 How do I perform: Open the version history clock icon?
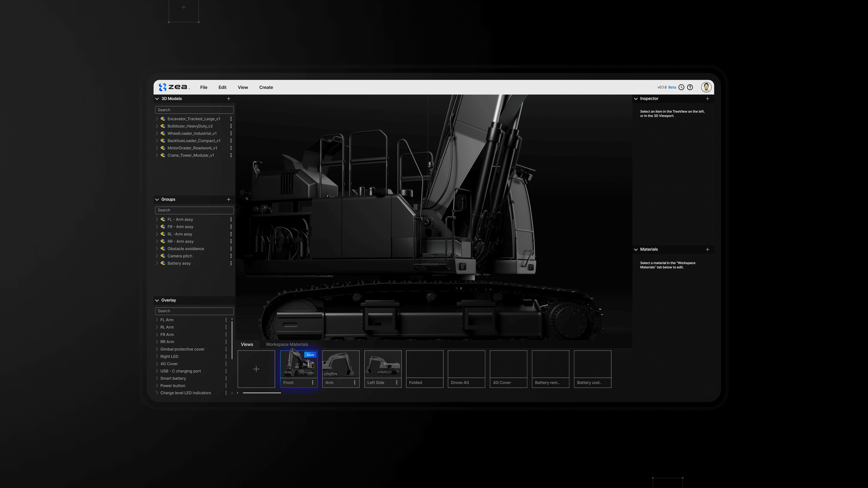coord(681,87)
